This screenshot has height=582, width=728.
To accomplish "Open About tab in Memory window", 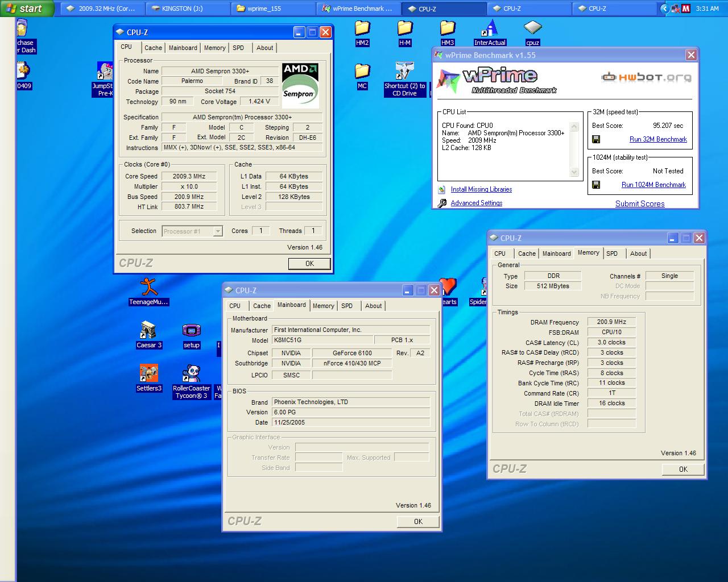I will coord(638,253).
